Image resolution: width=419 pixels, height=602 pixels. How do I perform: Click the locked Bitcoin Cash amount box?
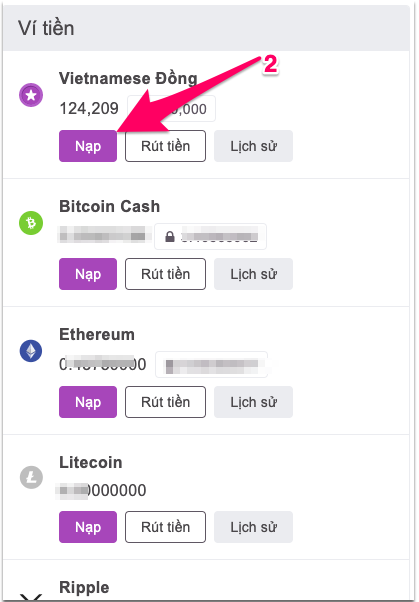210,236
